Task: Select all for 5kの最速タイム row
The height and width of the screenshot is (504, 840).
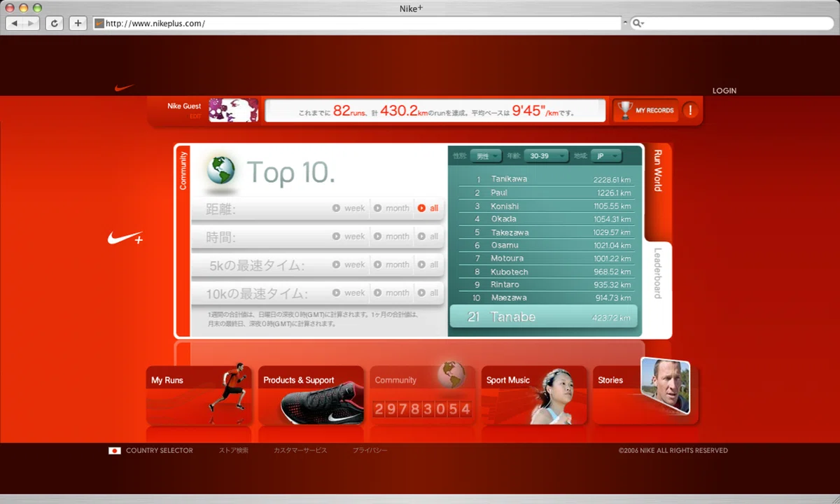Action: click(x=428, y=265)
